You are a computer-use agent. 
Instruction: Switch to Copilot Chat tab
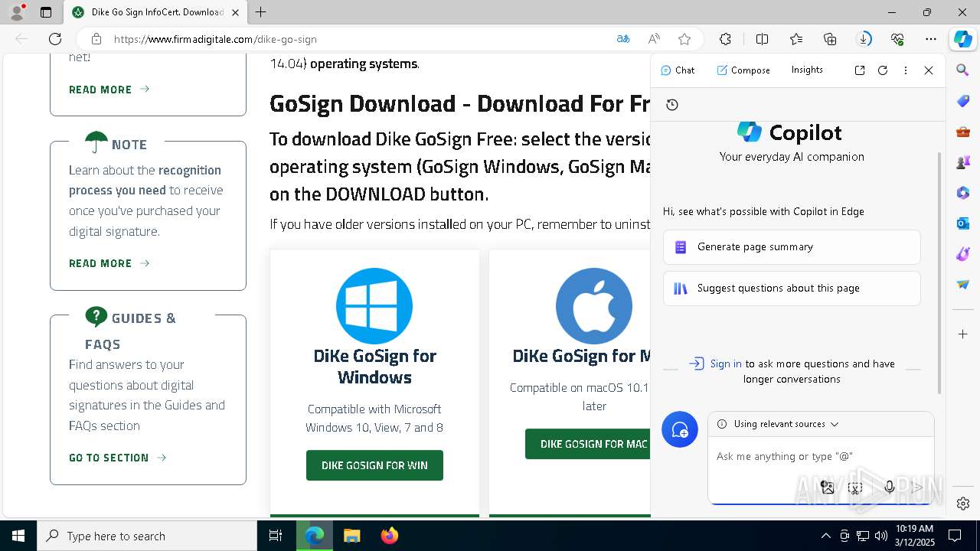678,70
